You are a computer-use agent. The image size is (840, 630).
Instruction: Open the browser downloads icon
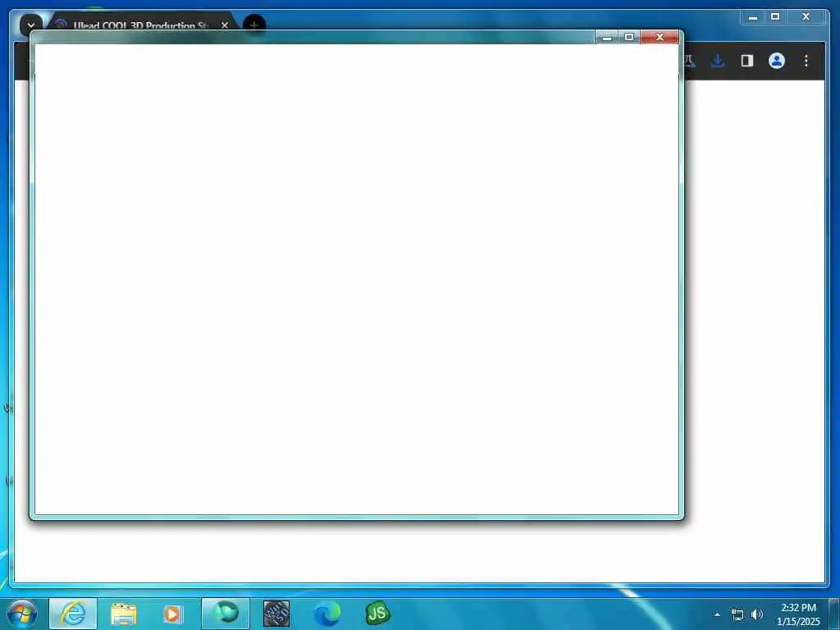(718, 61)
